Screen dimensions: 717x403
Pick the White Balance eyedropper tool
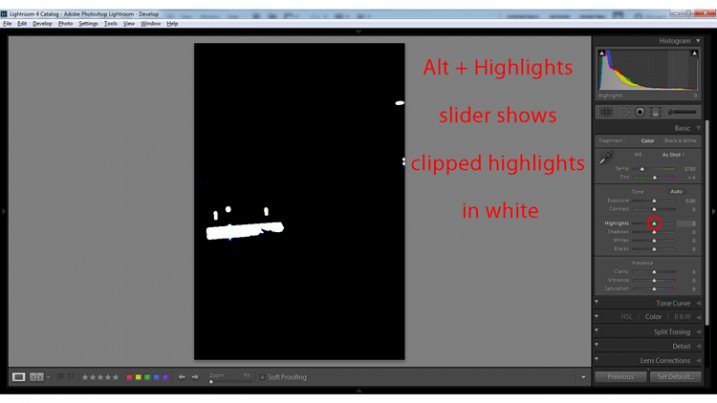[605, 158]
